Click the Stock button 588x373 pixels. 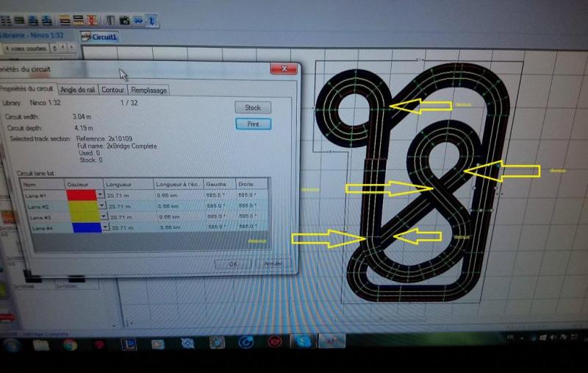click(253, 107)
